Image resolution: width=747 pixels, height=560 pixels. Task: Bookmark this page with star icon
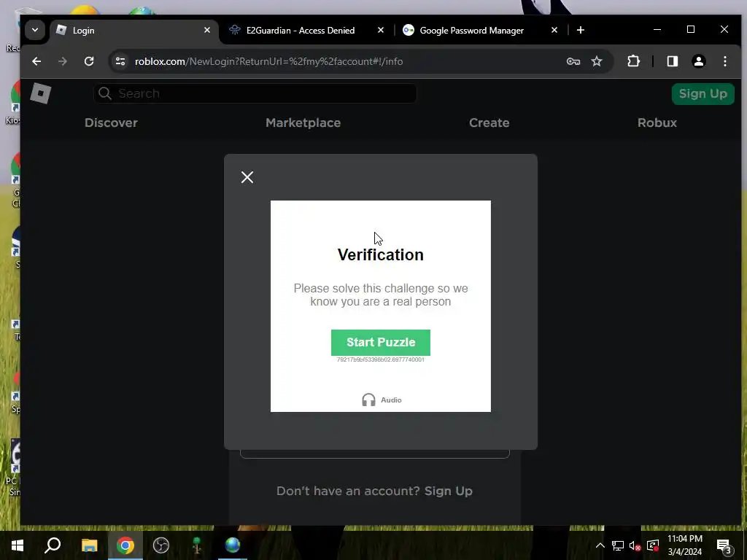pyautogui.click(x=597, y=61)
